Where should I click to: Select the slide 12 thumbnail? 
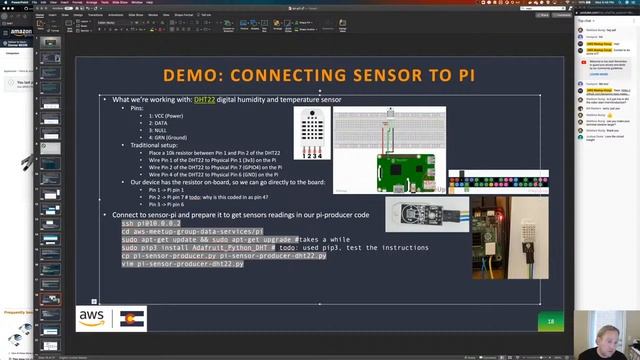[51, 209]
